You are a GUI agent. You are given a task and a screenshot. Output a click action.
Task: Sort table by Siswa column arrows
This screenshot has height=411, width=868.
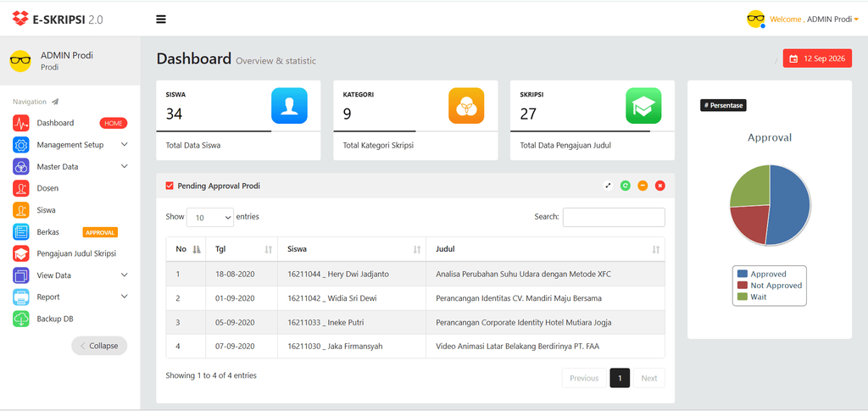pos(417,249)
